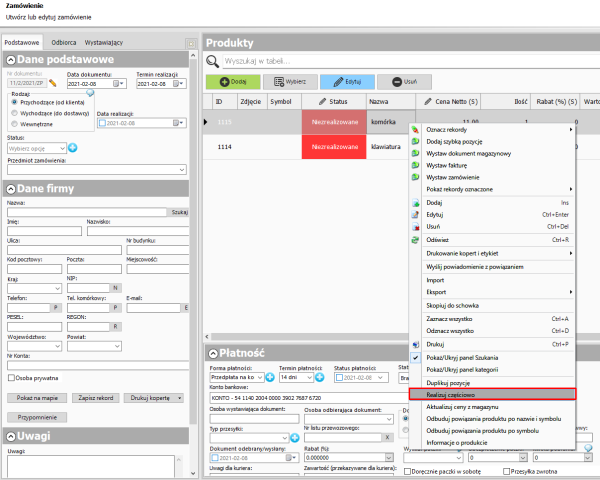Click the Dodaj szybką pozycję icon

click(415, 142)
